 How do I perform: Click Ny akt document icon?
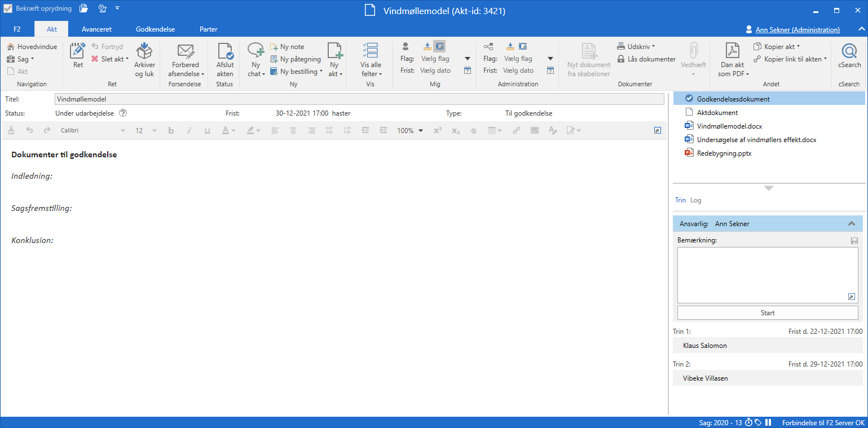point(336,51)
